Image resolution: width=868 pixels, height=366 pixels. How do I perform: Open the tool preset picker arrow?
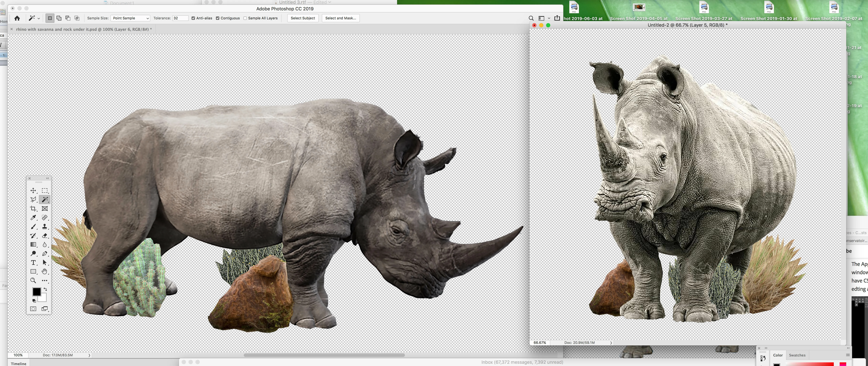(39, 18)
